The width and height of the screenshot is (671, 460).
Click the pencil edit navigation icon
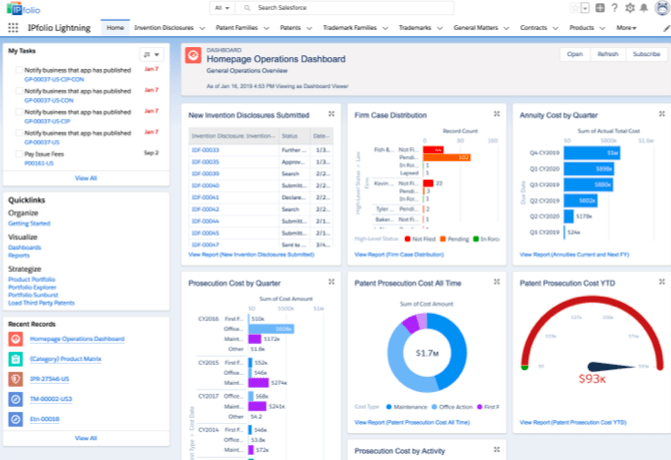click(666, 28)
